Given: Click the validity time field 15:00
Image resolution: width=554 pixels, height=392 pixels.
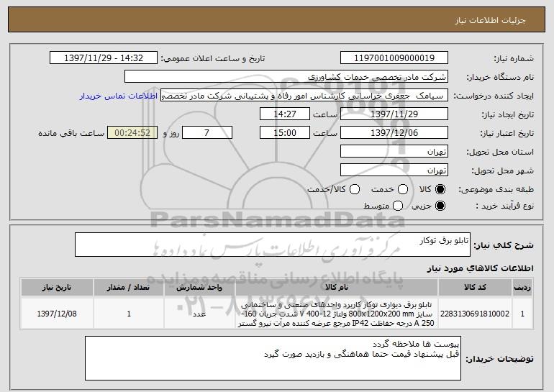Looking at the screenshot, I should 285,133.
